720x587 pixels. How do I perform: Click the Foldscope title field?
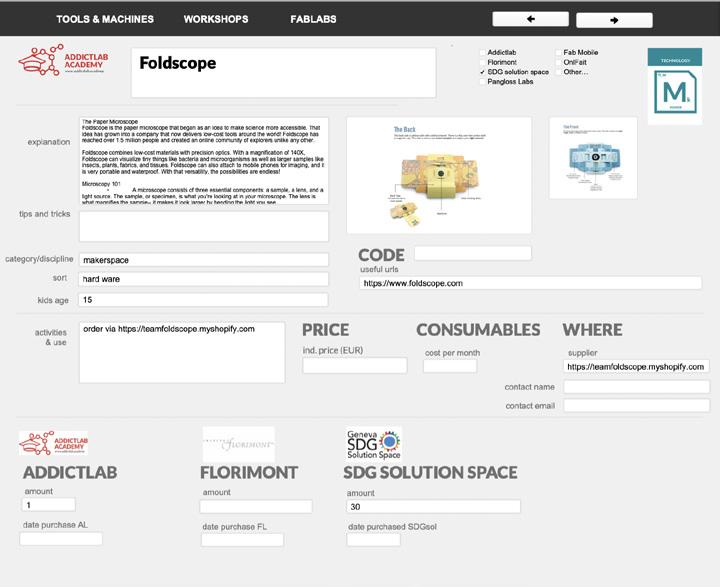point(283,73)
